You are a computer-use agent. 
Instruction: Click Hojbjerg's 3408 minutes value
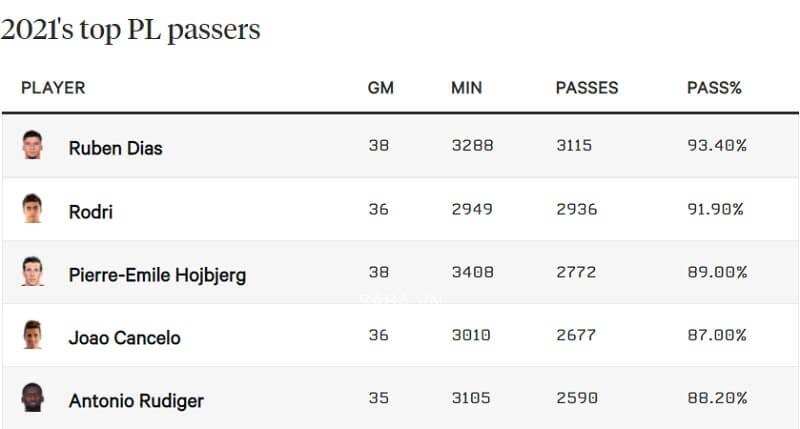[470, 272]
